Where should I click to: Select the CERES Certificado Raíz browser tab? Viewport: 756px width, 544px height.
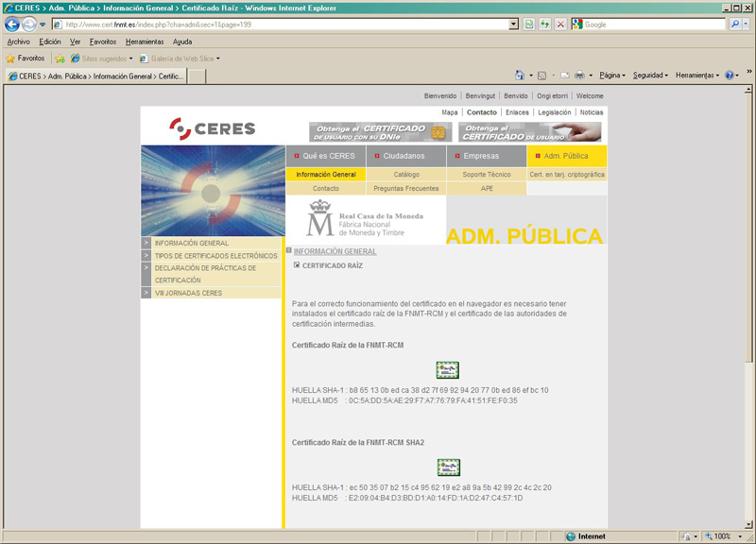coord(96,76)
